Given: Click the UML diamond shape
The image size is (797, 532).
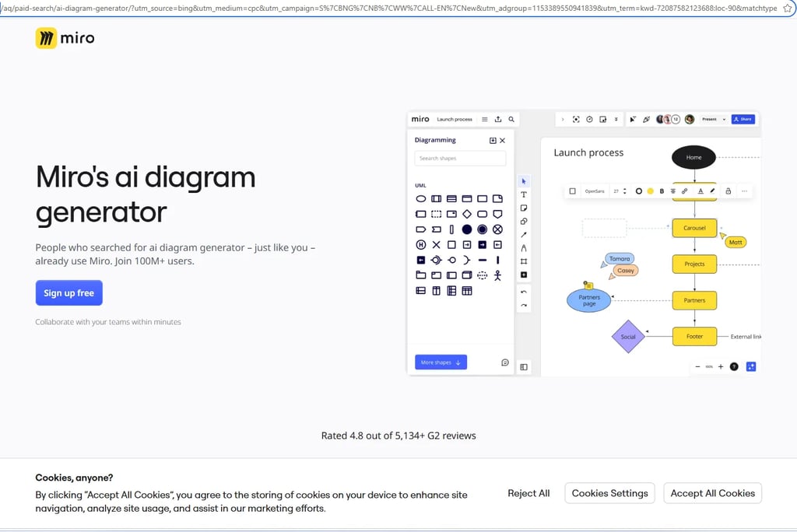Looking at the screenshot, I should 467,214.
